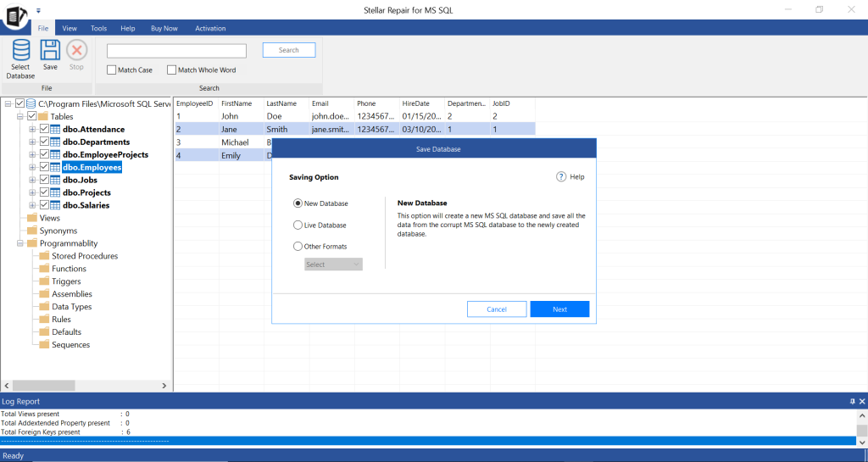The image size is (868, 462).
Task: Collapse the Programmability tree node
Action: 19,243
